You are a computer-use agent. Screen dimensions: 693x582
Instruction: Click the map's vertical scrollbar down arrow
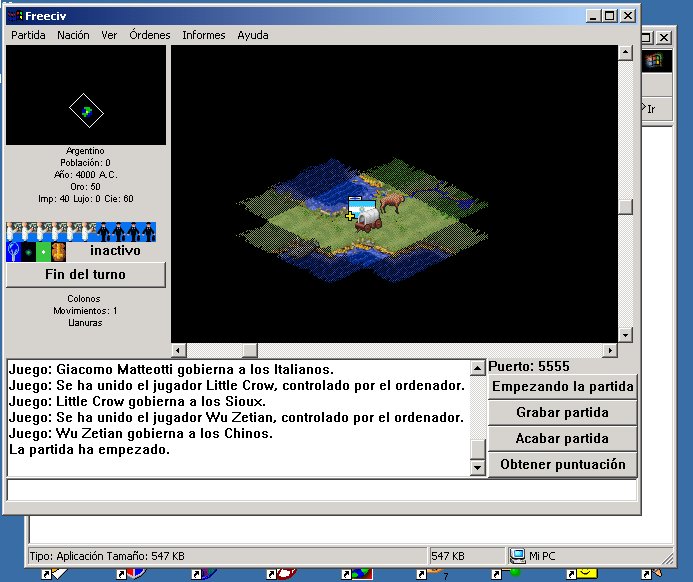625,335
